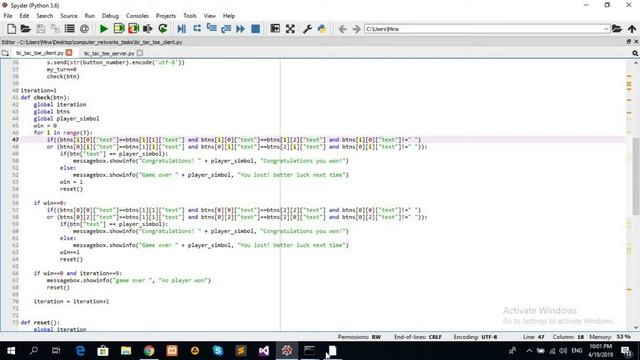Open the View menu
This screenshot has height=360, width=640.
209,16
